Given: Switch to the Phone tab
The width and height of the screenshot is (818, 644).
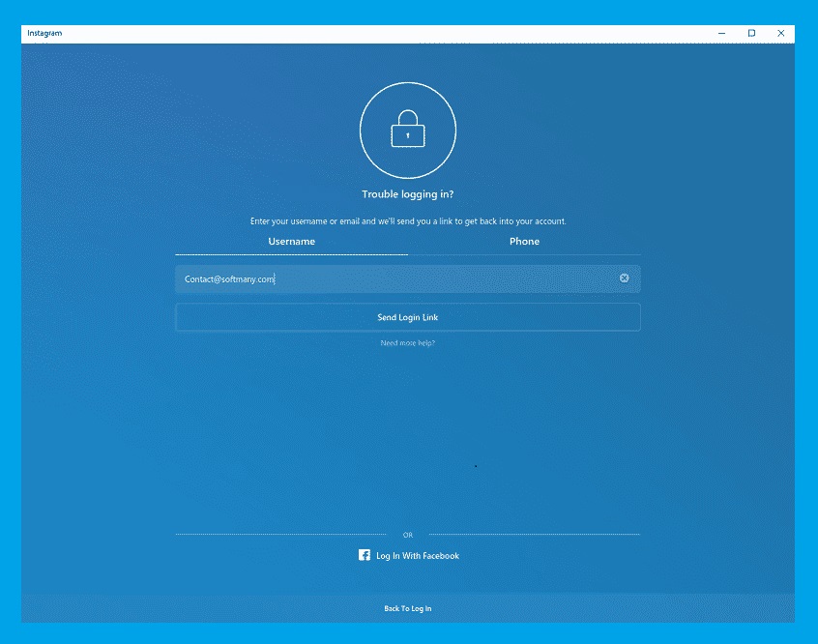Looking at the screenshot, I should (524, 242).
